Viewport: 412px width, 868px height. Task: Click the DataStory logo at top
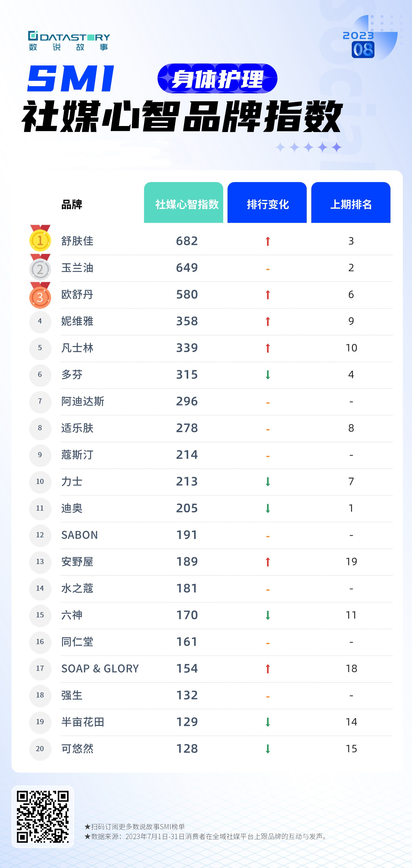(69, 41)
